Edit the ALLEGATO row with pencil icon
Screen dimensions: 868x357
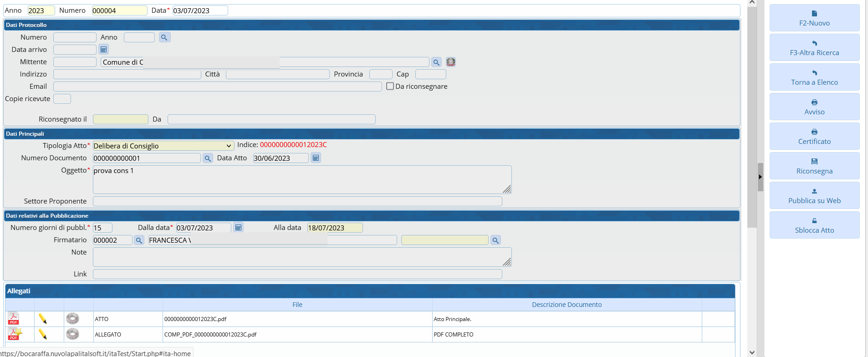coord(43,334)
